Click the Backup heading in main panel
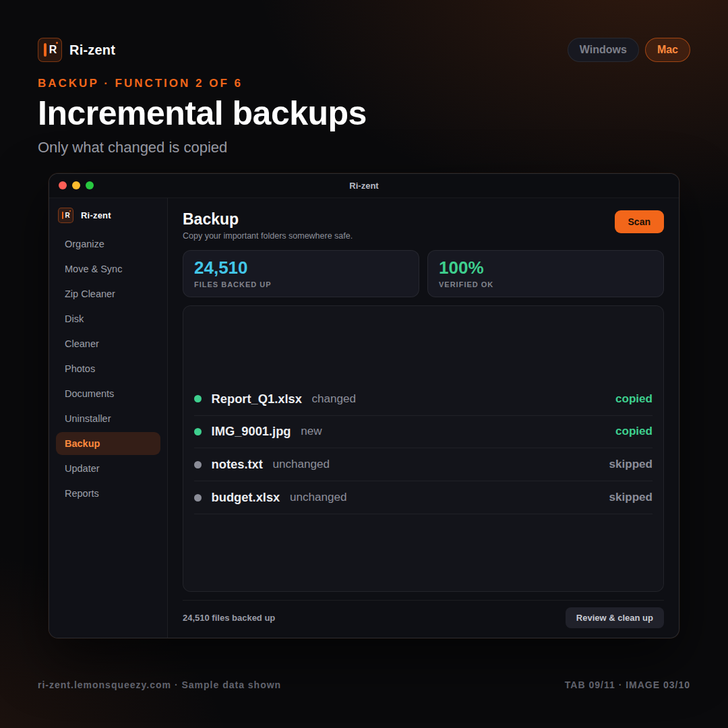Image resolution: width=728 pixels, height=728 pixels. pyautogui.click(x=210, y=220)
